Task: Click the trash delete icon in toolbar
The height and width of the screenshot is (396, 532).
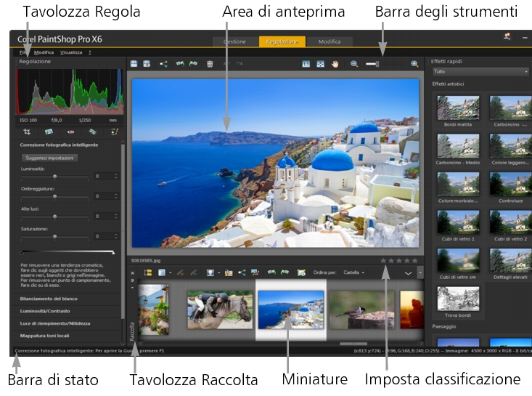Action: [x=210, y=64]
